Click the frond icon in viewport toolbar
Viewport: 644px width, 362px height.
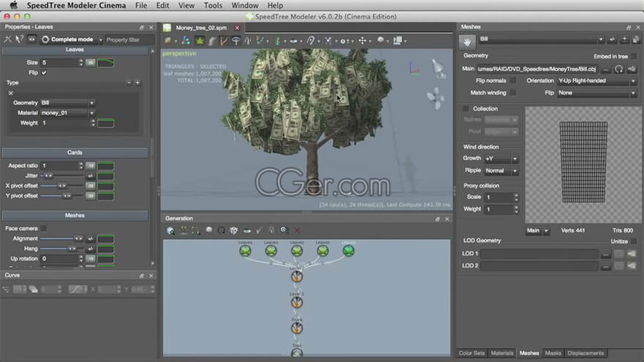(x=212, y=41)
